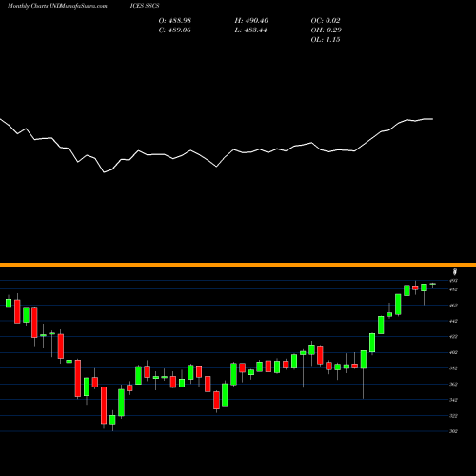This screenshot has width=476, height=476.
Task: Click the 322 price axis label
Action: 453,416
